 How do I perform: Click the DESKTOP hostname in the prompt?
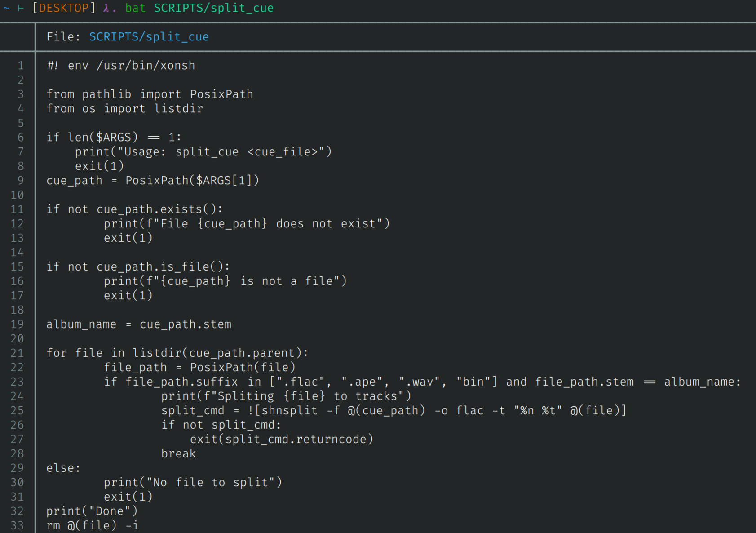point(64,8)
